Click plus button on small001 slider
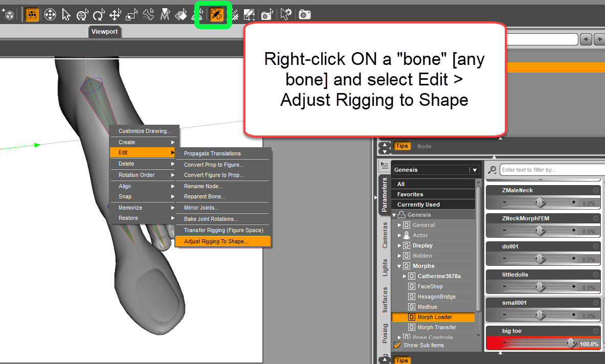Viewport: 605px width, 364px height. pos(574,314)
